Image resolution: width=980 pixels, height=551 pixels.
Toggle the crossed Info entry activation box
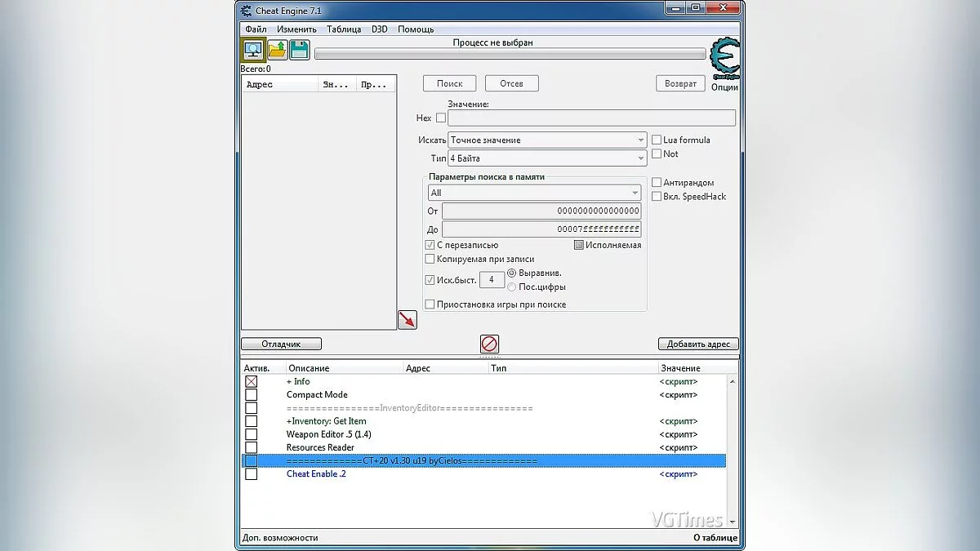point(252,381)
